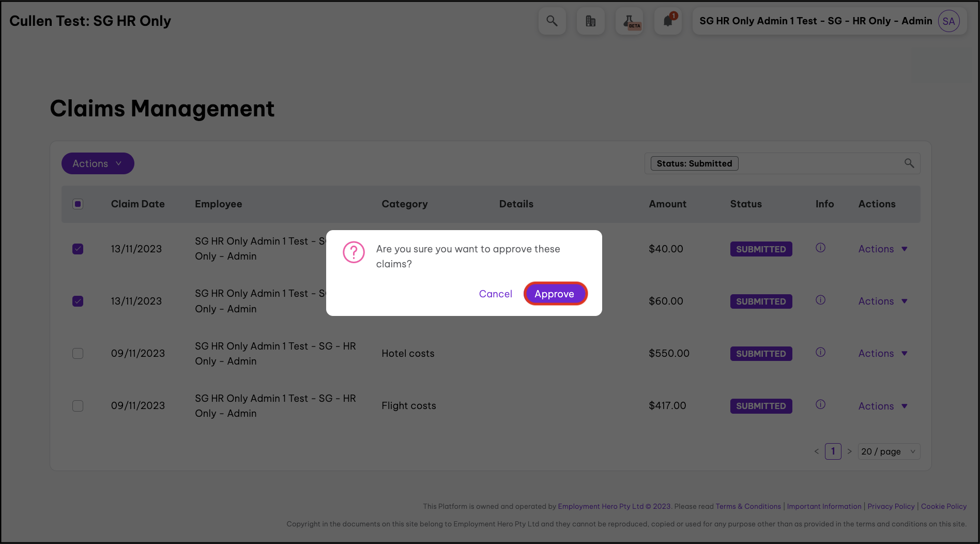Select the Hotel costs claim checkbox

(x=78, y=353)
